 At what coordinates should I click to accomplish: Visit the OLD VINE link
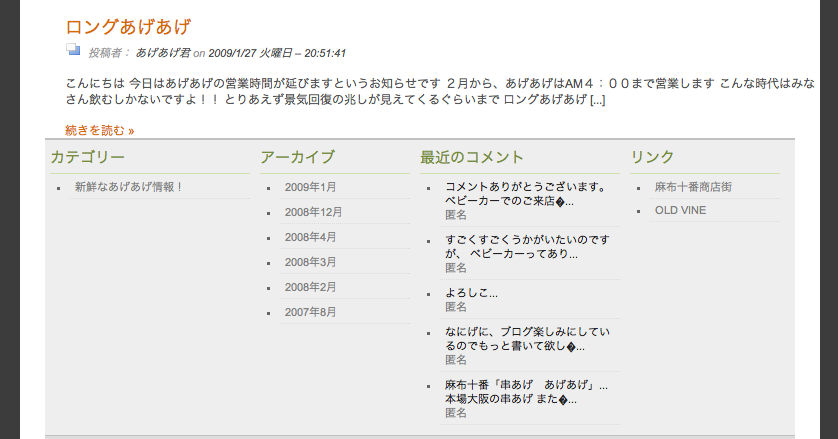click(x=680, y=210)
